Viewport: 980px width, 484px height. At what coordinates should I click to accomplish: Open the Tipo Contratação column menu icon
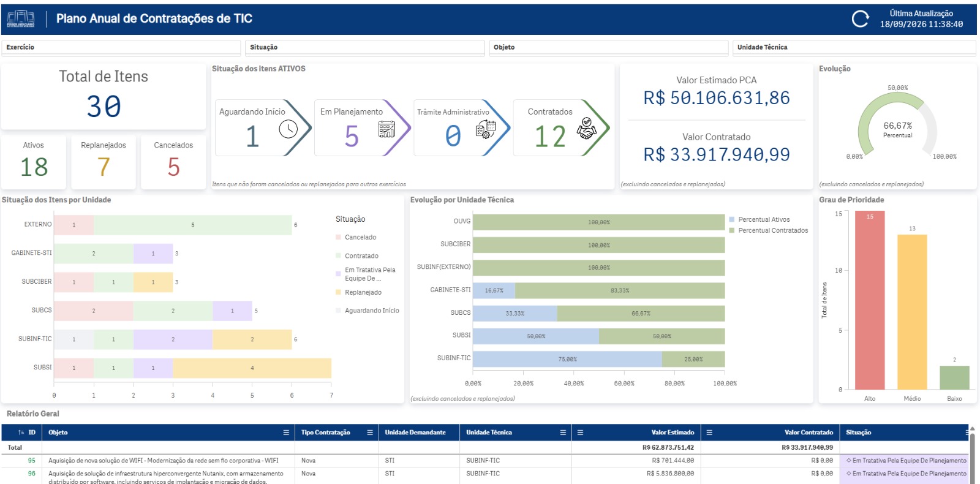[x=370, y=433]
